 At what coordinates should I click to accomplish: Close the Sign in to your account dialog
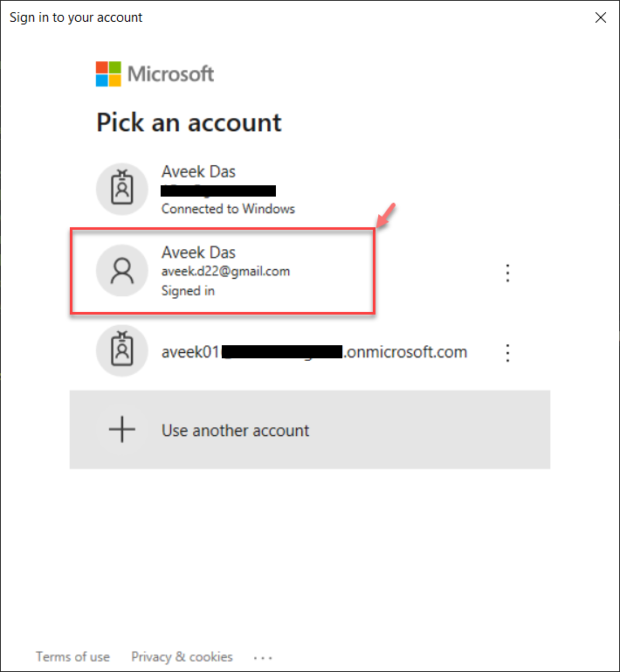coord(600,17)
